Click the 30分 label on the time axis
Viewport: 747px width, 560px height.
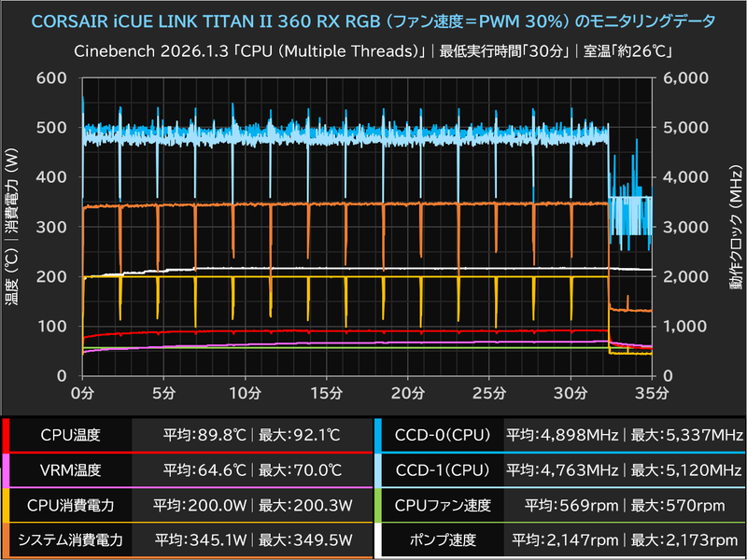[x=571, y=393]
